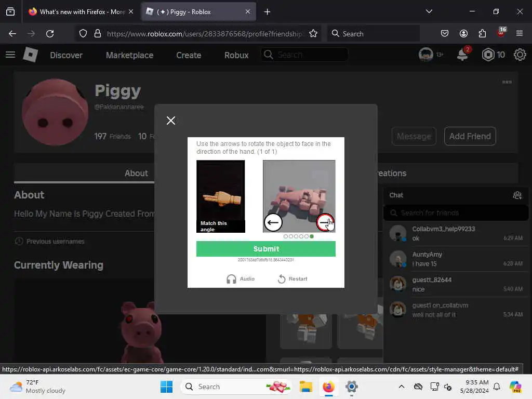Rotate object with left arrow button
The height and width of the screenshot is (399, 532).
273,222
